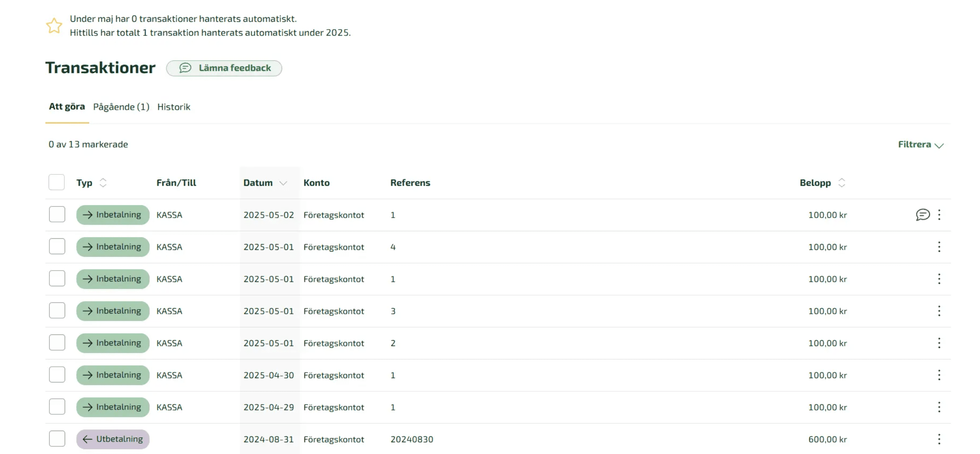The width and height of the screenshot is (980, 454).
Task: Tick checkbox for 2025-05-02 Inbetalning row
Action: click(x=57, y=215)
